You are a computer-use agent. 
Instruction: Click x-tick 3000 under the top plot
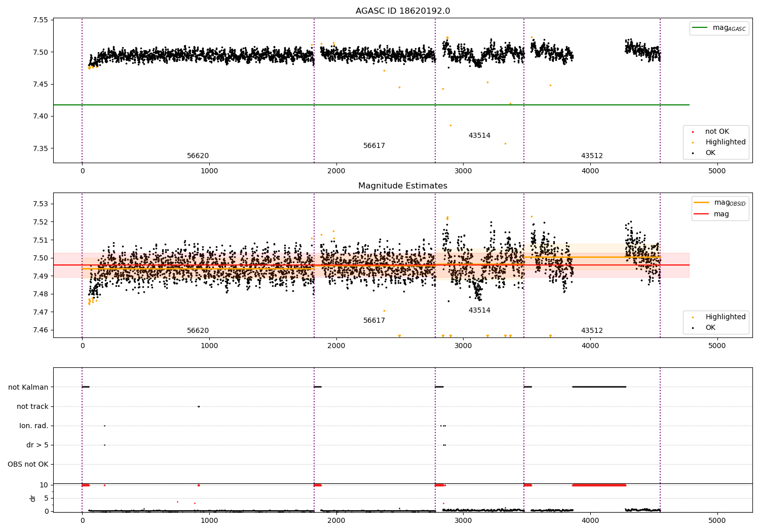coord(463,171)
